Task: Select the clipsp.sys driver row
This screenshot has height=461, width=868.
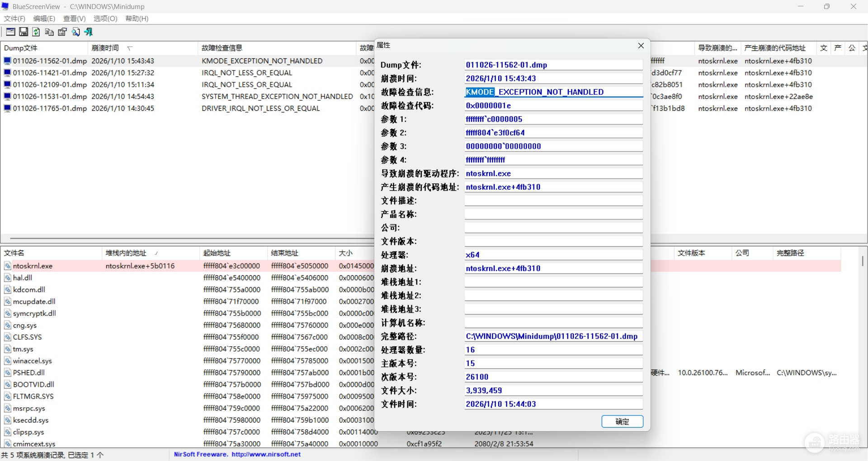Action: coord(28,432)
